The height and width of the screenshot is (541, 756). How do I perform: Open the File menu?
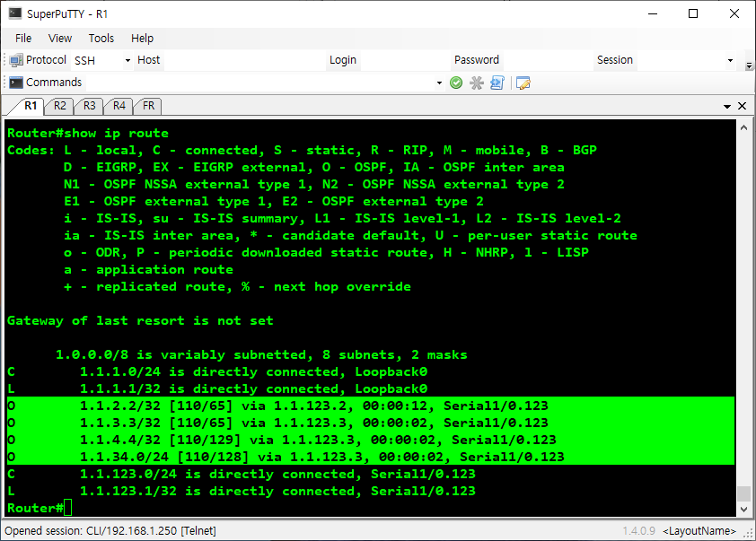click(x=23, y=38)
